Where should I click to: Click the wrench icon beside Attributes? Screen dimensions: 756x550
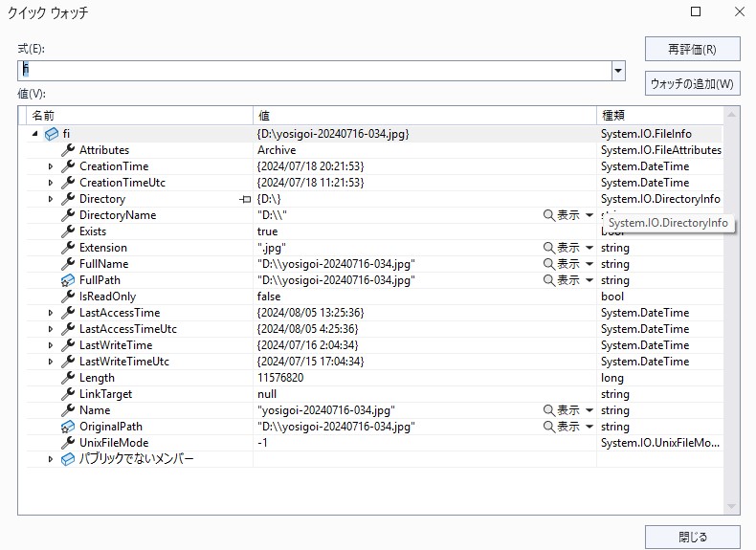[x=68, y=150]
